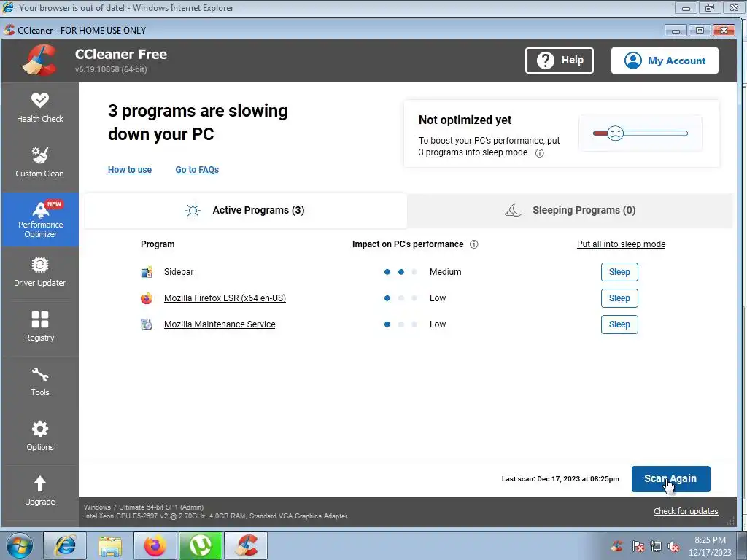The image size is (747, 560).
Task: Click the Low impact label for Firefox ESR
Action: (x=438, y=298)
